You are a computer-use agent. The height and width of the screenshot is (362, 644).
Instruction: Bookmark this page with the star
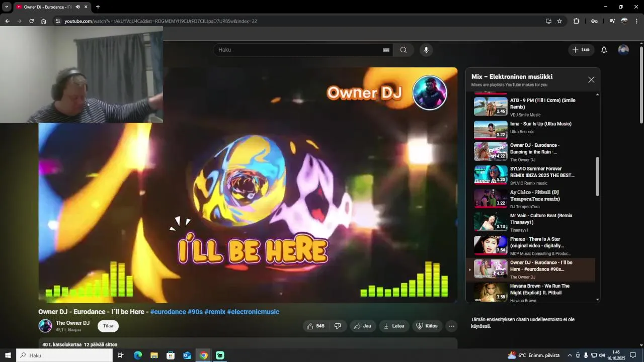coord(559,21)
